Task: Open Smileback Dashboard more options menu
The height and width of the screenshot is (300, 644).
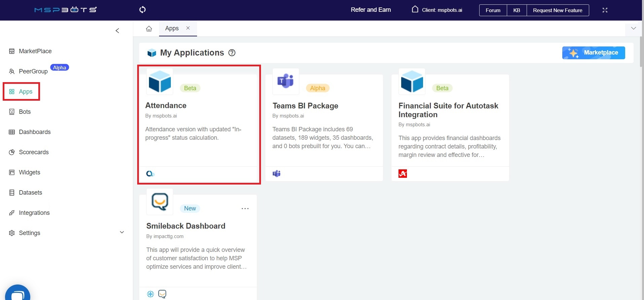Action: 245,208
